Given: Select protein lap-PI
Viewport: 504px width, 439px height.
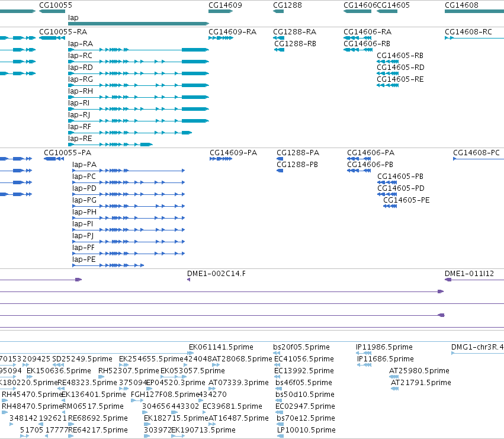Looking at the screenshot, I should (x=129, y=230).
